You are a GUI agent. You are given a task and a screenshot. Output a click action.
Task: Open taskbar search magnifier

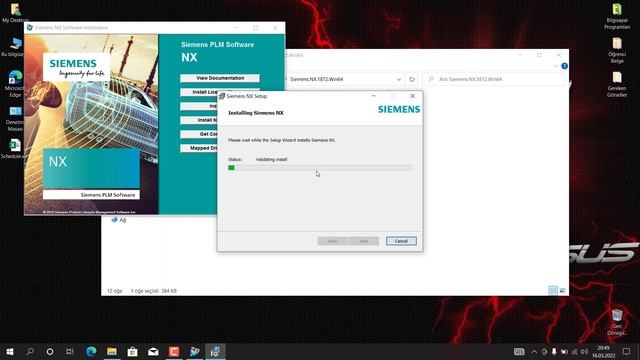coord(30,351)
